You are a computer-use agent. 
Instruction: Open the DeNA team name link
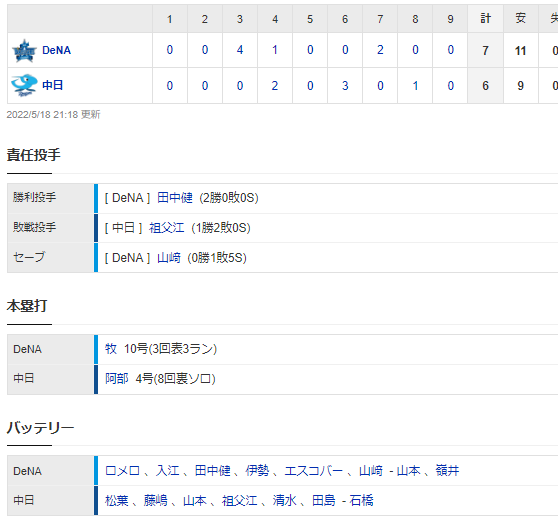tap(56, 50)
